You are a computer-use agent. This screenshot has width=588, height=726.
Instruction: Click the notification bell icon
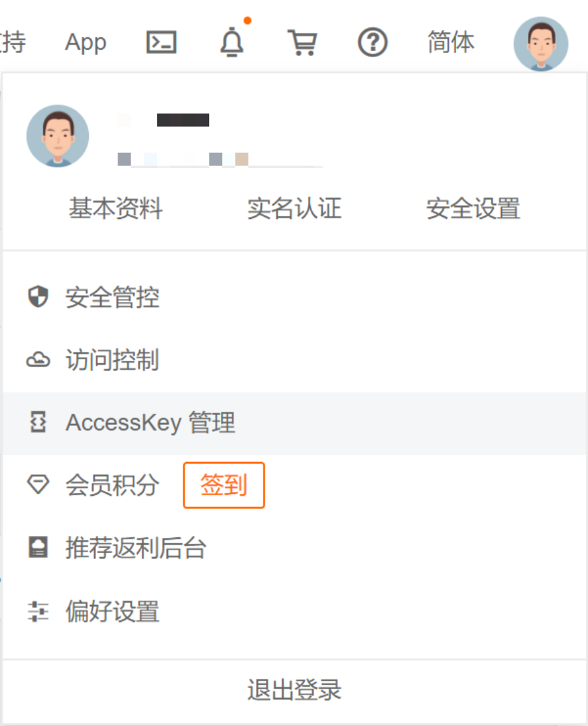[231, 43]
